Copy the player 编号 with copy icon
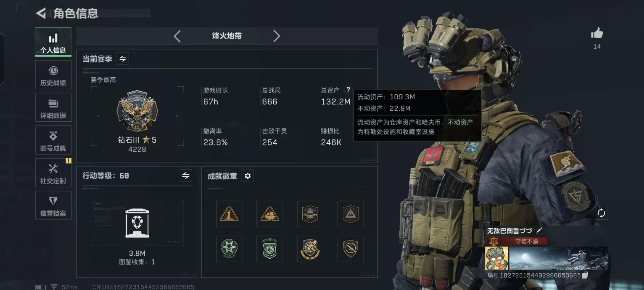This screenshot has width=644, height=290. [x=585, y=275]
